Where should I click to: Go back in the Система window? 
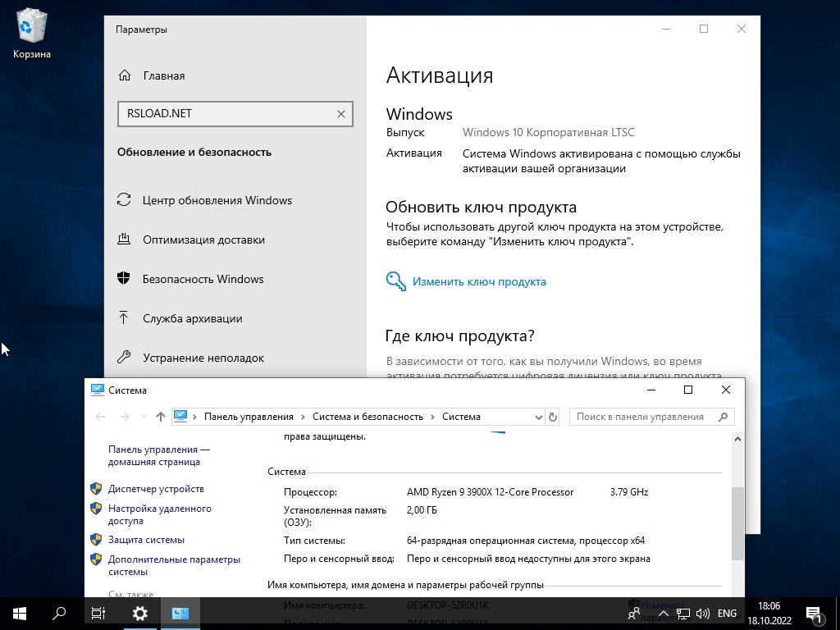(100, 417)
